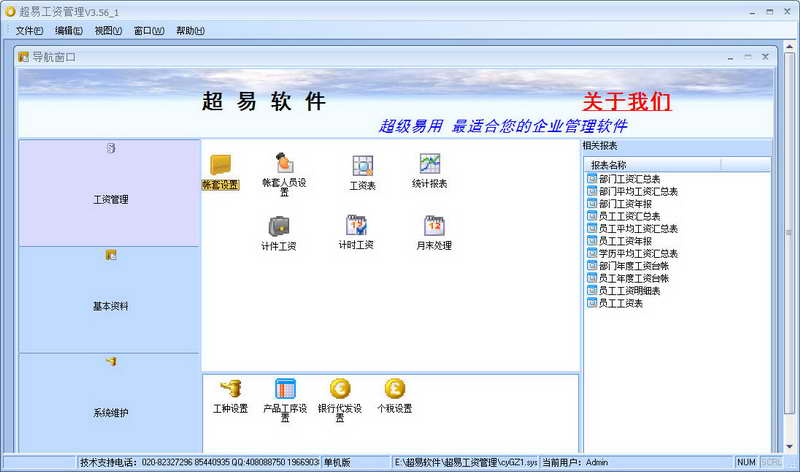Viewport: 800px width, 472px height.
Task: Select the 工资管理 navigation section
Action: [110, 193]
